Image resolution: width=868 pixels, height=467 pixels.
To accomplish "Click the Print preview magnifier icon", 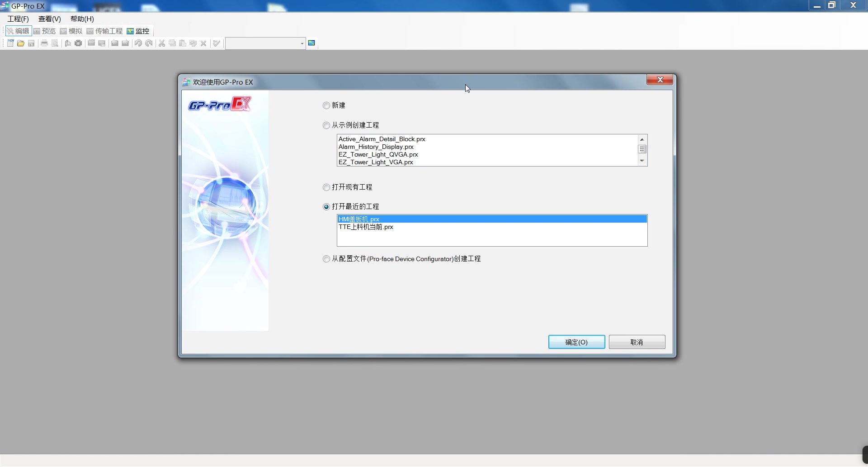I will click(x=55, y=43).
